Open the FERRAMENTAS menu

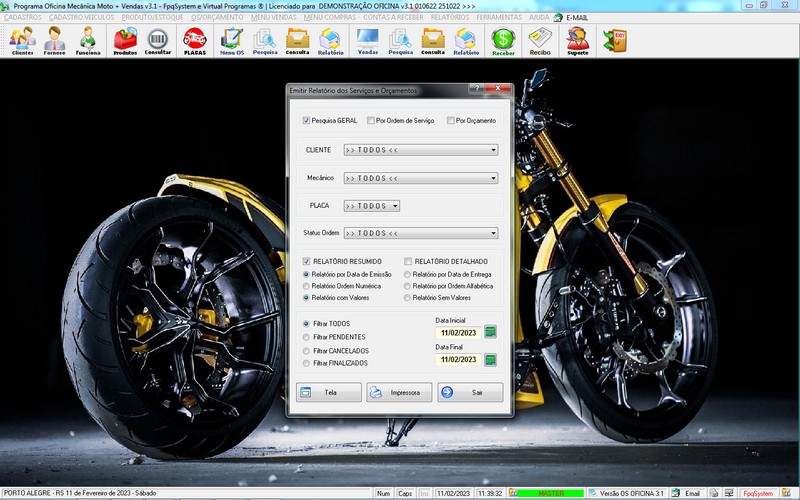500,18
